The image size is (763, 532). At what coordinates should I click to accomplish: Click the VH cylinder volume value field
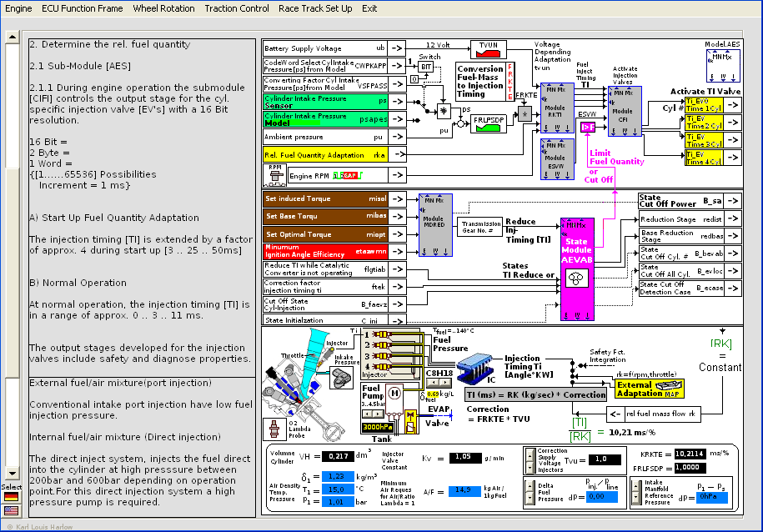coord(338,456)
